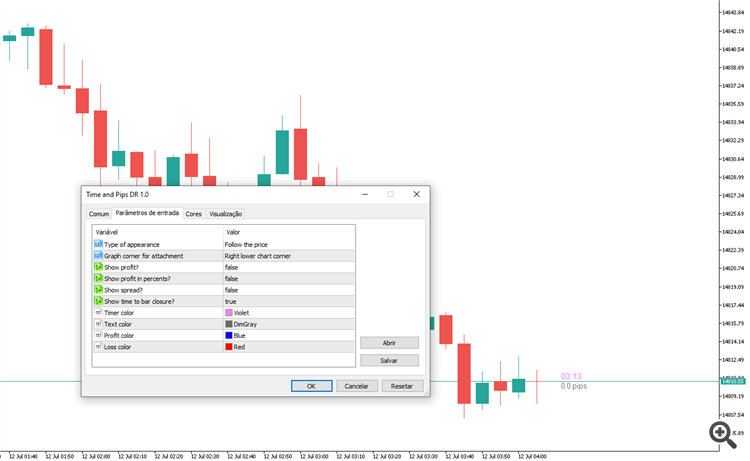The height and width of the screenshot is (461, 750).
Task: Click the Type of appearance parameter icon
Action: point(98,244)
